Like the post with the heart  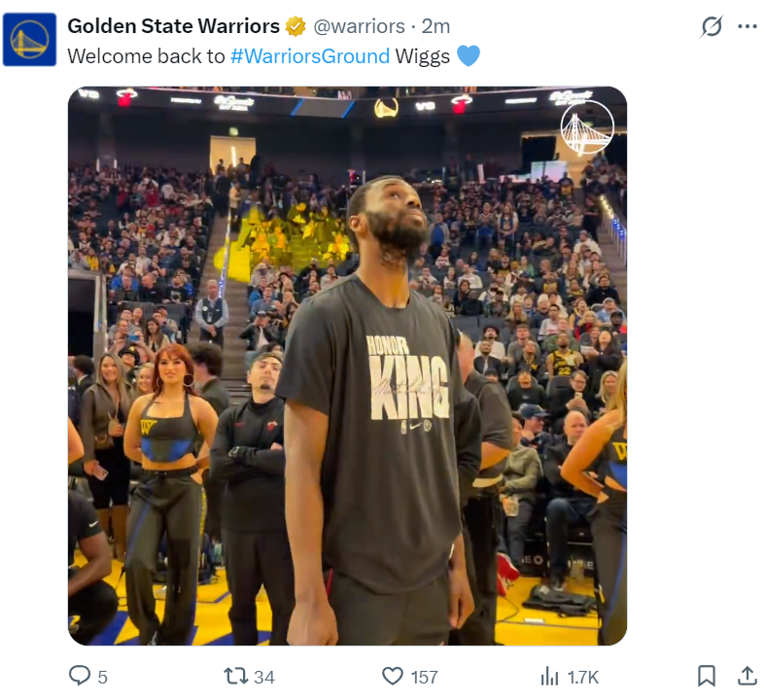[x=393, y=676]
